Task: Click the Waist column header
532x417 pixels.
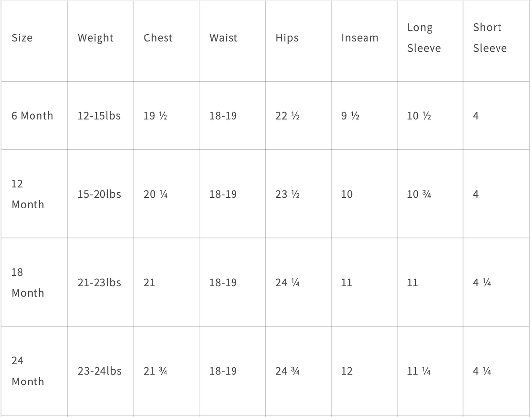Action: point(224,38)
